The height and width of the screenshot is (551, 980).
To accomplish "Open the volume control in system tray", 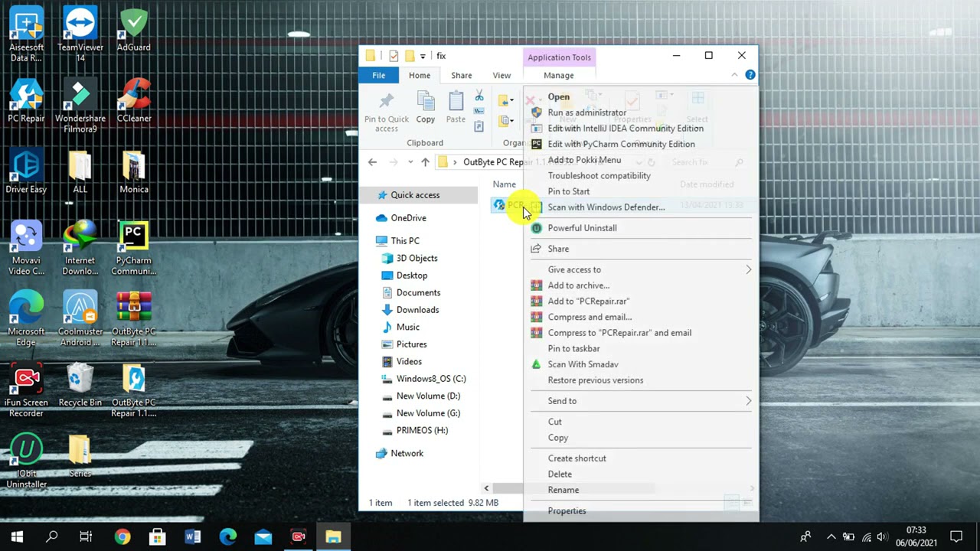I will (882, 537).
